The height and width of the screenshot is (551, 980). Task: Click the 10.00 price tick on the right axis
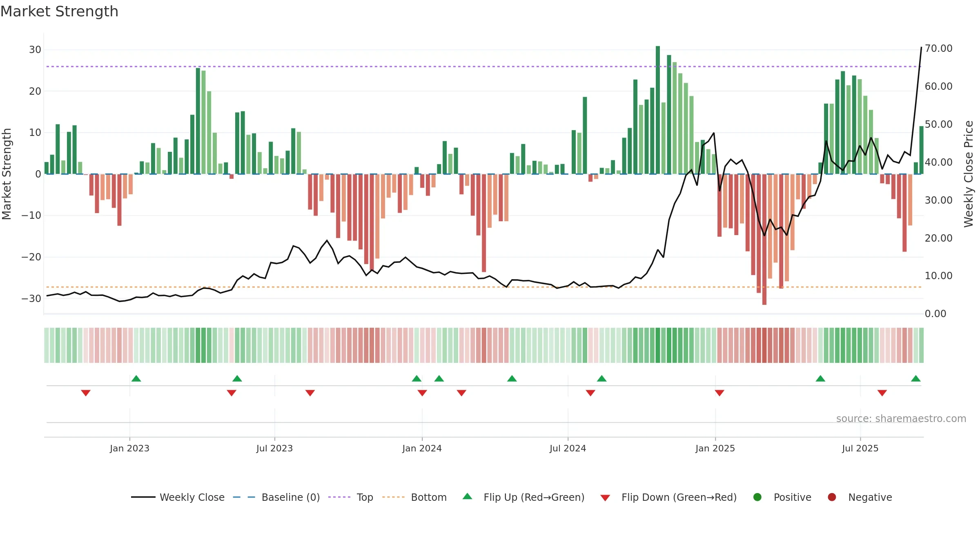pyautogui.click(x=938, y=276)
